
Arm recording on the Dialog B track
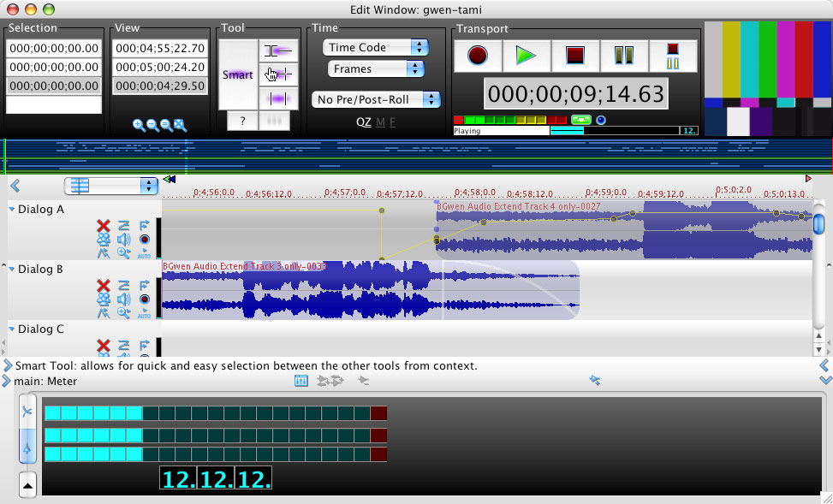145,299
